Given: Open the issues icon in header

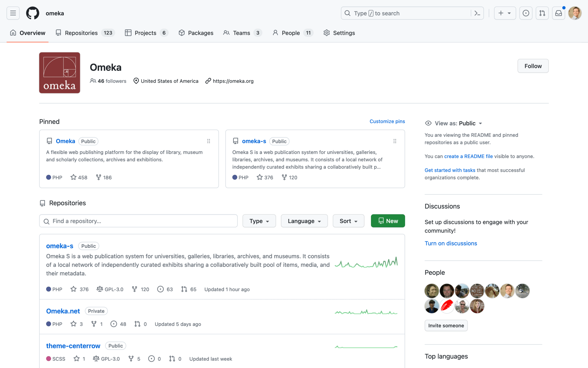Looking at the screenshot, I should [x=526, y=13].
